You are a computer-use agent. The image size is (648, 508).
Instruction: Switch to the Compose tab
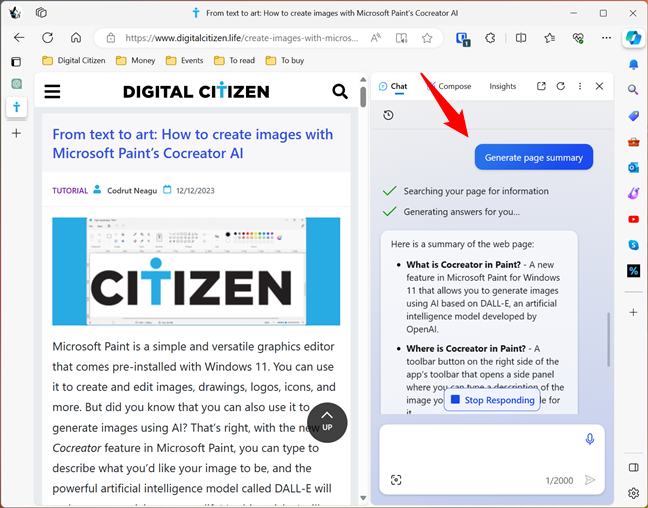point(449,86)
